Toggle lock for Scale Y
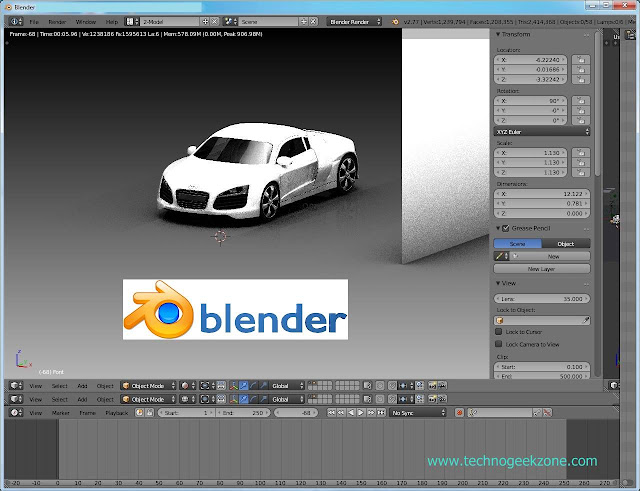Screen dimensions: 640x491 point(581,162)
